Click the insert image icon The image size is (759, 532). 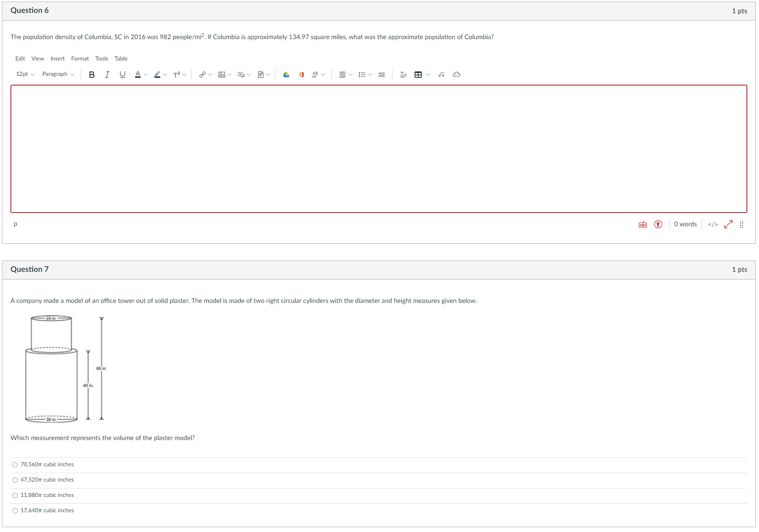(x=222, y=75)
